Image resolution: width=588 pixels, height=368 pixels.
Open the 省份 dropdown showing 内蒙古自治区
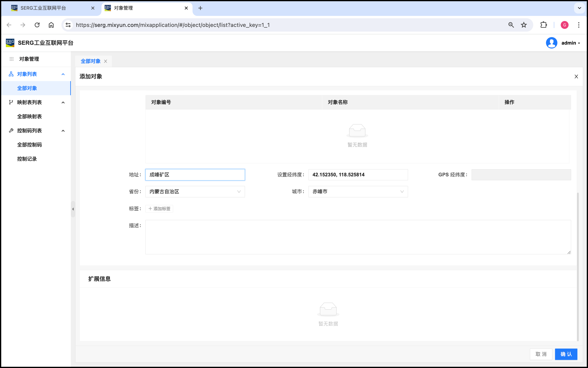pos(195,192)
